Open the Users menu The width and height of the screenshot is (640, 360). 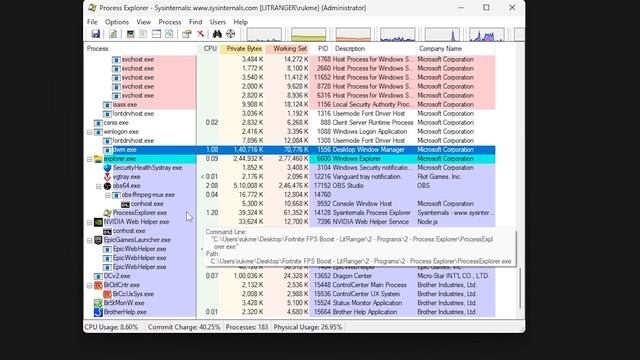tap(218, 22)
